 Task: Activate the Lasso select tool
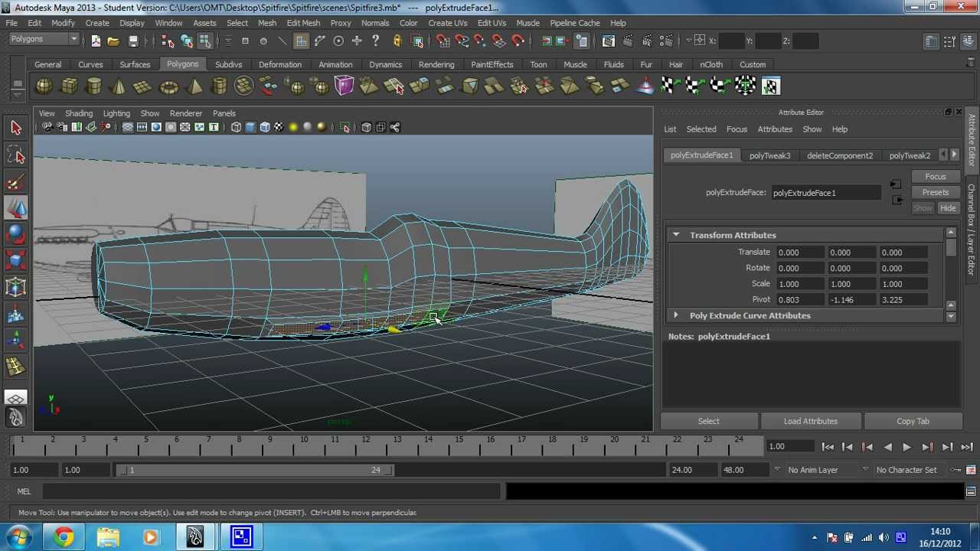pos(16,155)
